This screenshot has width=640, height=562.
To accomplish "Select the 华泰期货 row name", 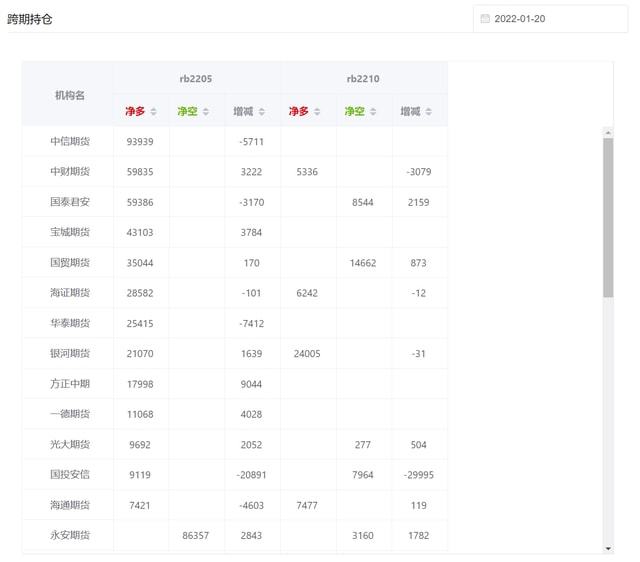I will tap(70, 323).
